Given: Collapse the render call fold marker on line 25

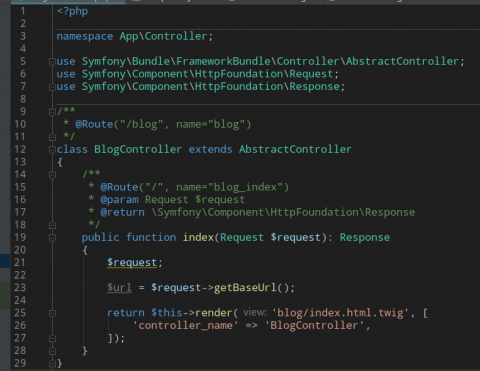Looking at the screenshot, I should click(52, 313).
